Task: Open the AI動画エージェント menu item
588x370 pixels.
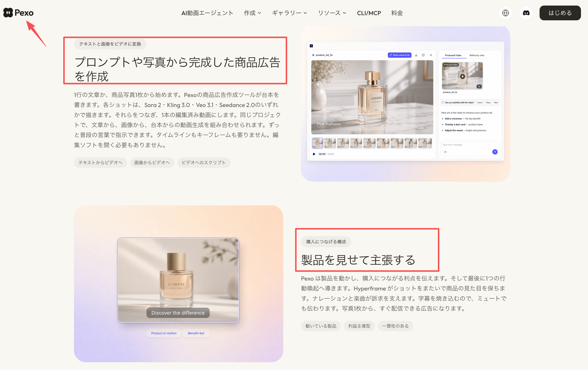Action: 207,13
